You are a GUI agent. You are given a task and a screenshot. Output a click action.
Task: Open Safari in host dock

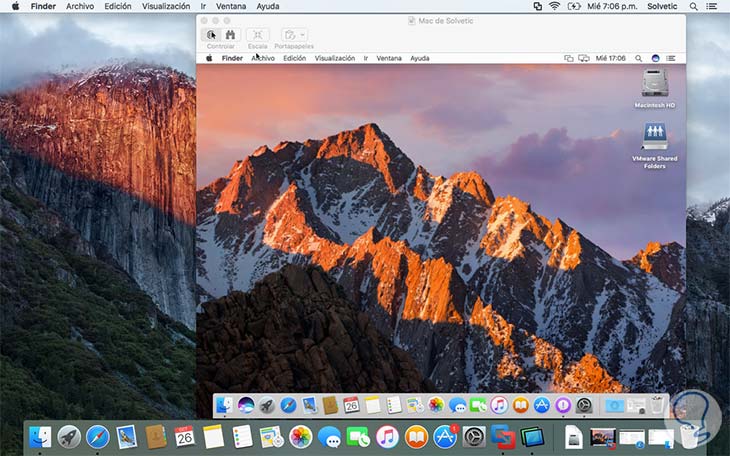pyautogui.click(x=98, y=437)
